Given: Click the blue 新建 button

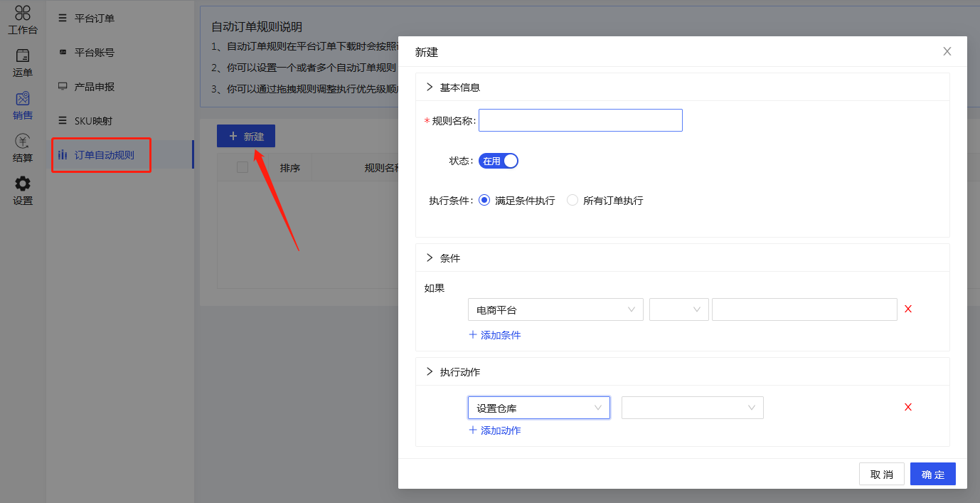Looking at the screenshot, I should (246, 136).
